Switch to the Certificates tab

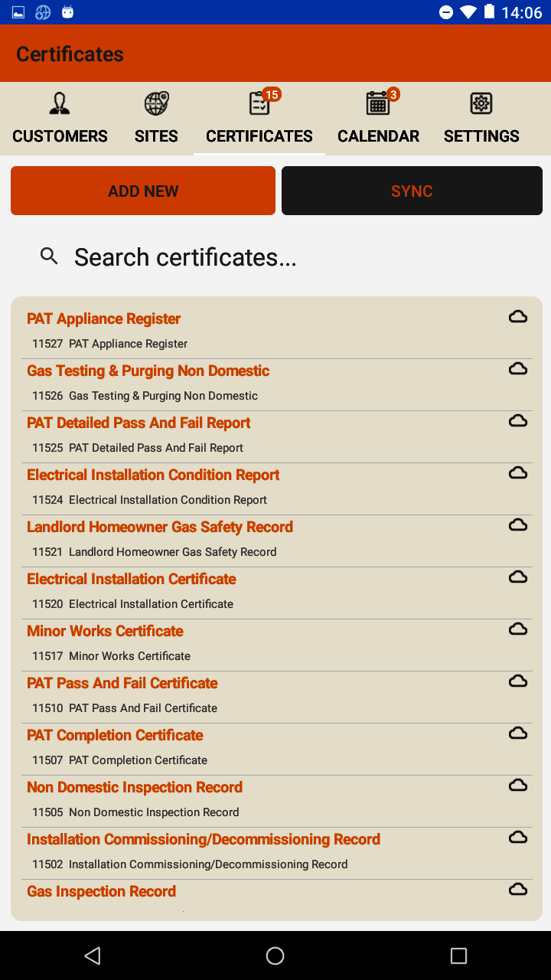pos(259,136)
